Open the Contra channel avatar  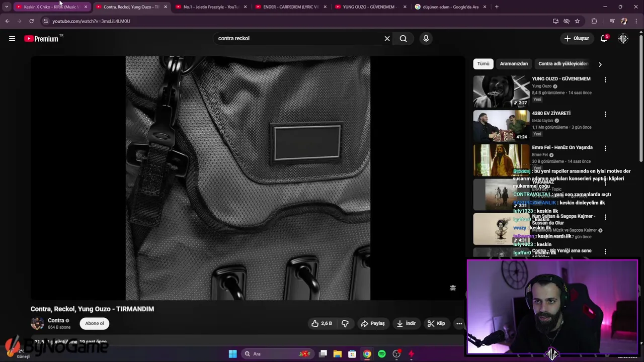tap(37, 323)
